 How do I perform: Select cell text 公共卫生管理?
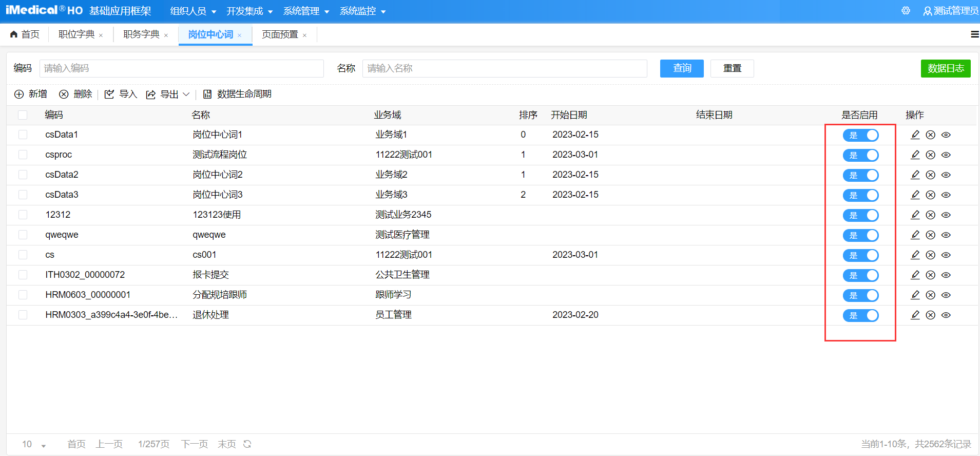tap(402, 275)
